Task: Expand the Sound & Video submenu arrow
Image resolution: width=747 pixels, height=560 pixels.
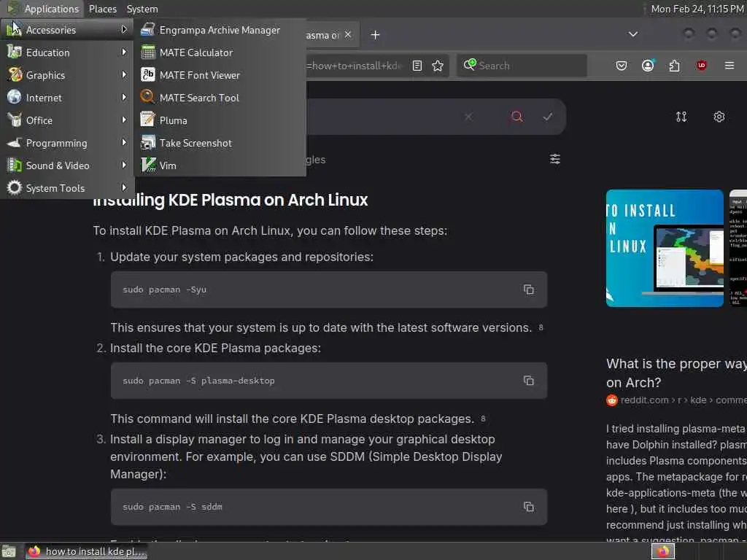Action: 124,166
